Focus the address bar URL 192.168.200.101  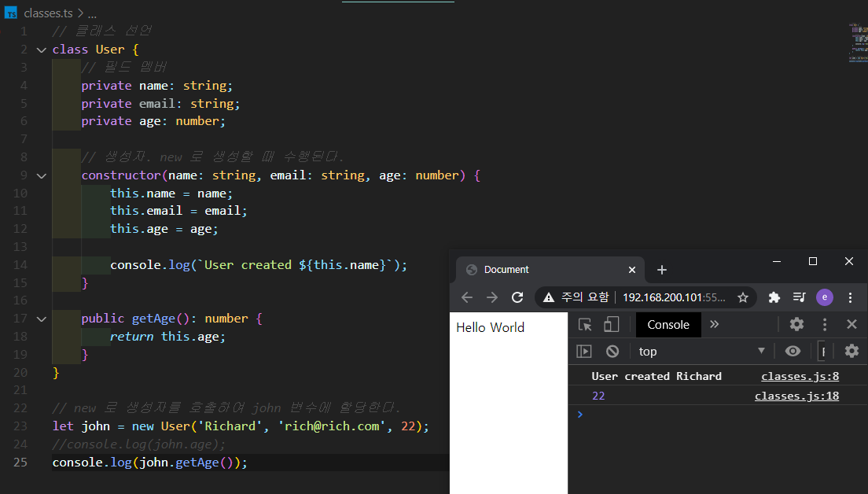(x=674, y=297)
